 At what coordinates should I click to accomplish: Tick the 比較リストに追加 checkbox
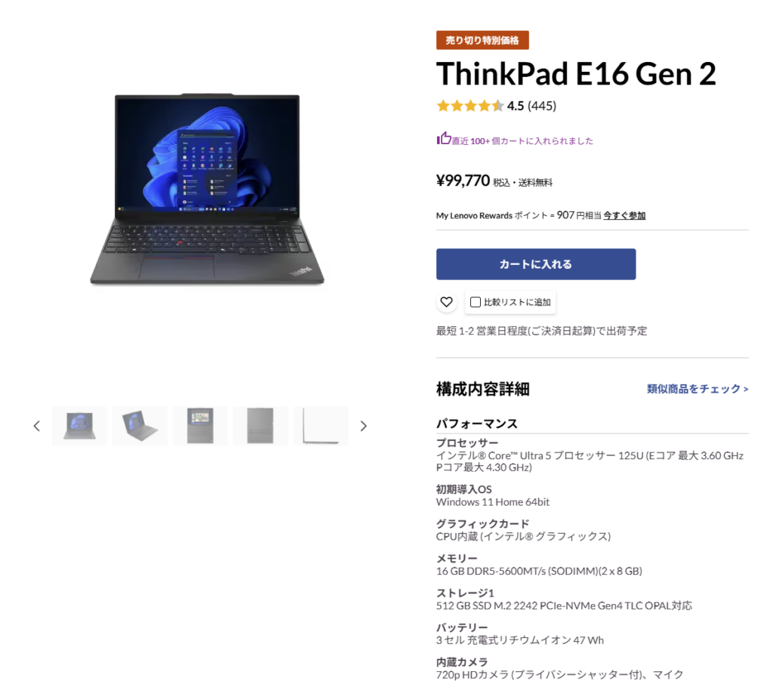[x=476, y=302]
